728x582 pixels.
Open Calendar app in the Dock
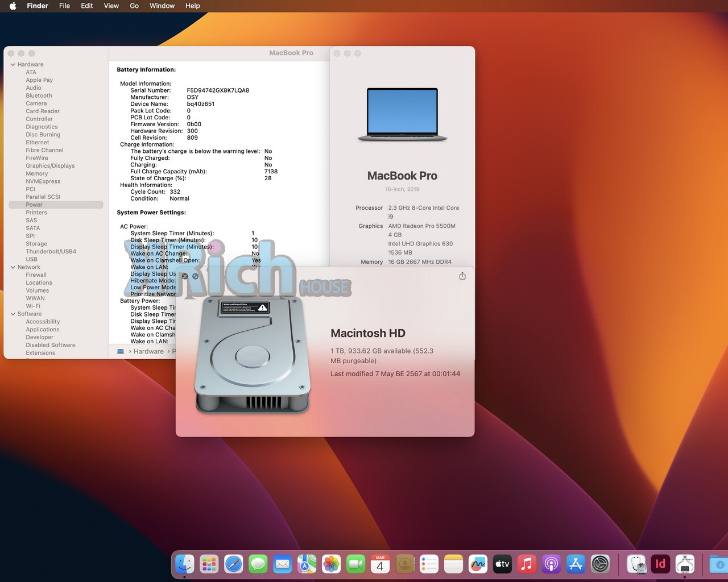coord(380,564)
